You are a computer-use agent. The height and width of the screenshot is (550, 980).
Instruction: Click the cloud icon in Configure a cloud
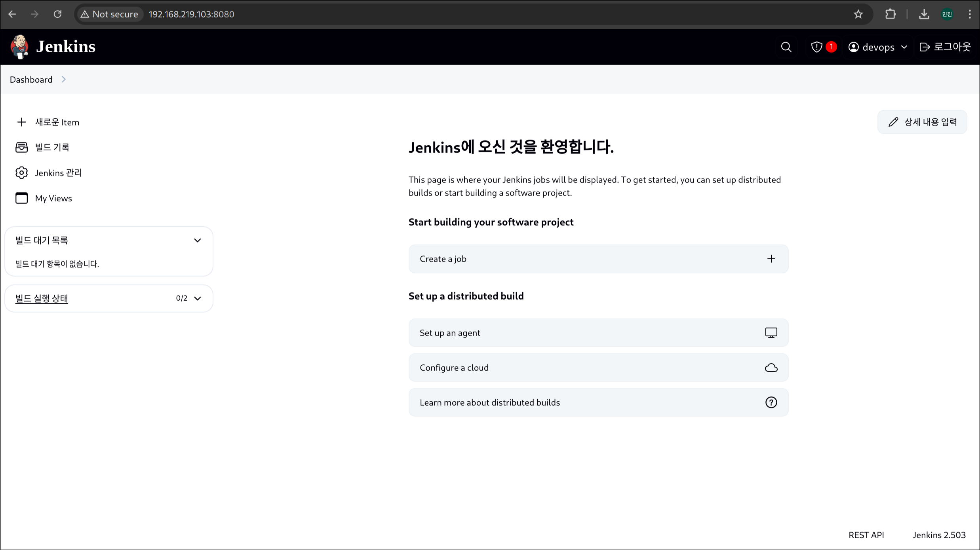tap(771, 368)
